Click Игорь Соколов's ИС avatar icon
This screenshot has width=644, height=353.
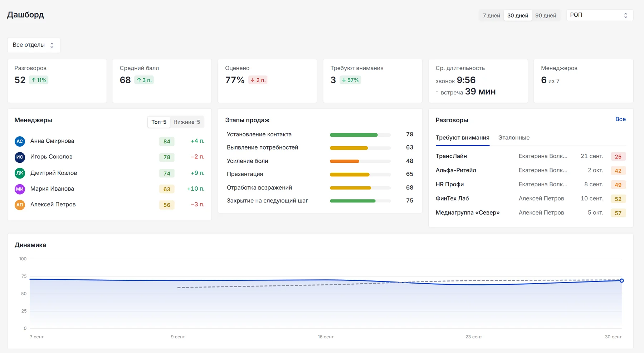pos(20,157)
